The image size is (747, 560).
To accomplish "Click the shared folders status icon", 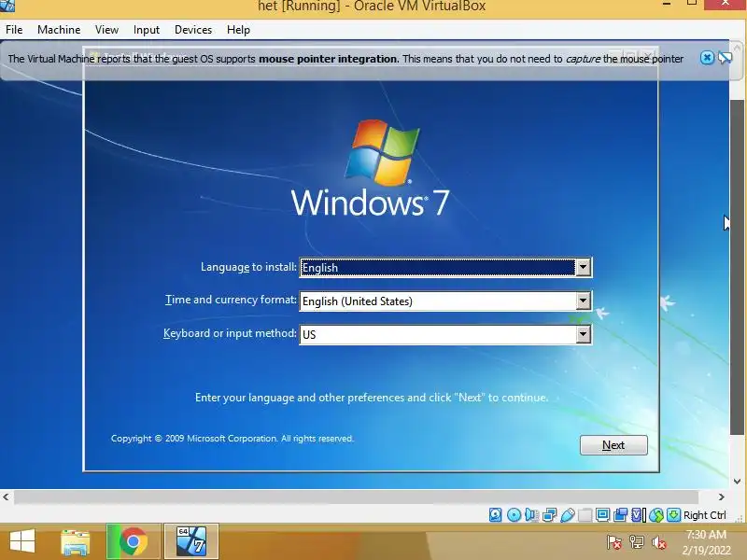I will click(585, 515).
